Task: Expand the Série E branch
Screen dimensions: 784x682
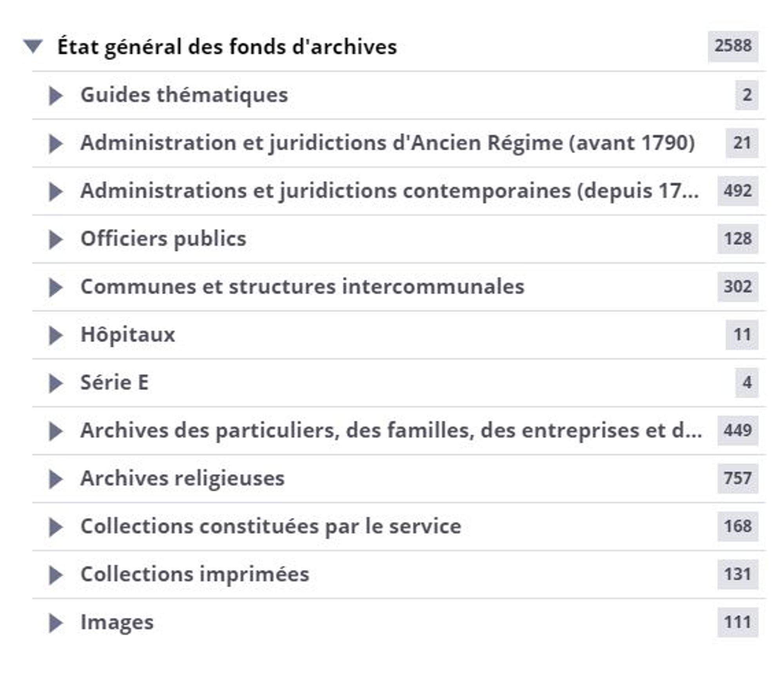Action: click(x=56, y=382)
